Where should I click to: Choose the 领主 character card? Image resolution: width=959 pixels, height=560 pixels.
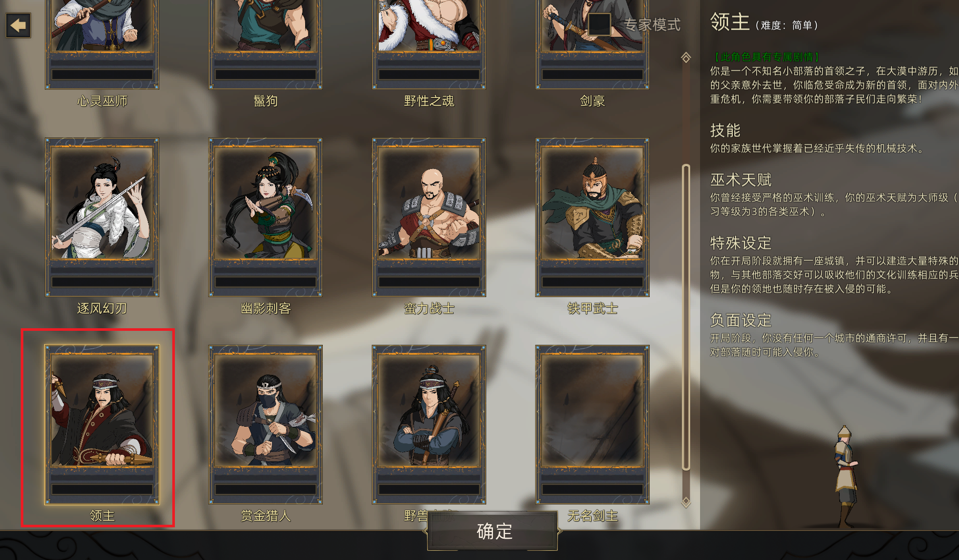[102, 425]
